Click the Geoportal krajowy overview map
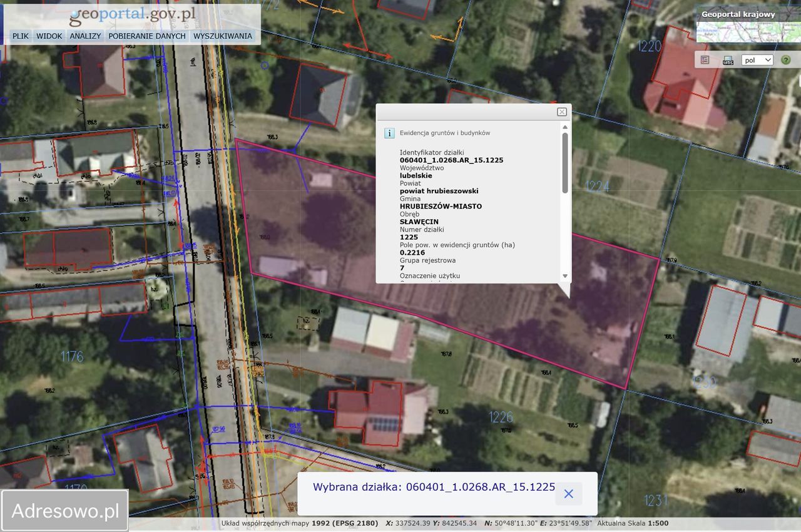The width and height of the screenshot is (801, 532). click(x=747, y=31)
